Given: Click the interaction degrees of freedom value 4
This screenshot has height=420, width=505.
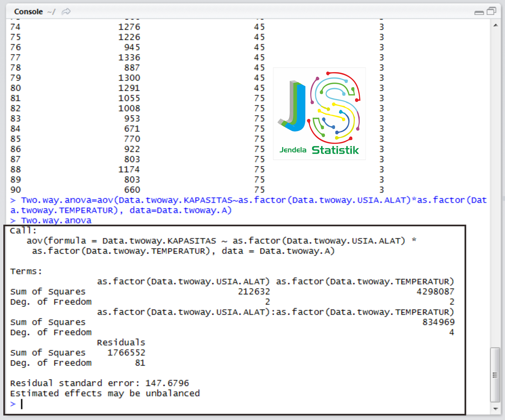Looking at the screenshot, I should click(x=452, y=332).
